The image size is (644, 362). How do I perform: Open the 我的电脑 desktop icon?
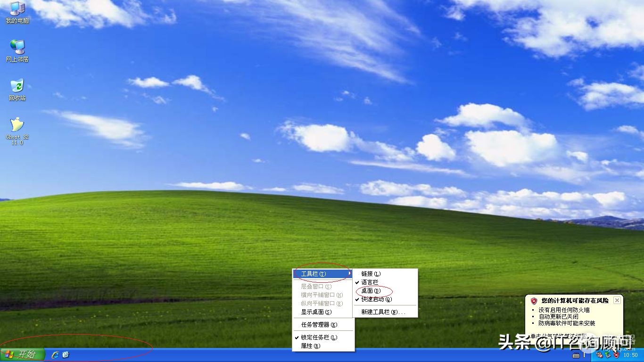point(17,13)
